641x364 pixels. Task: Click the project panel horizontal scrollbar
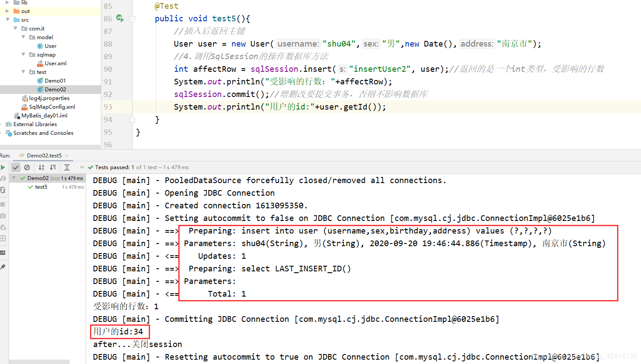[x=50, y=147]
